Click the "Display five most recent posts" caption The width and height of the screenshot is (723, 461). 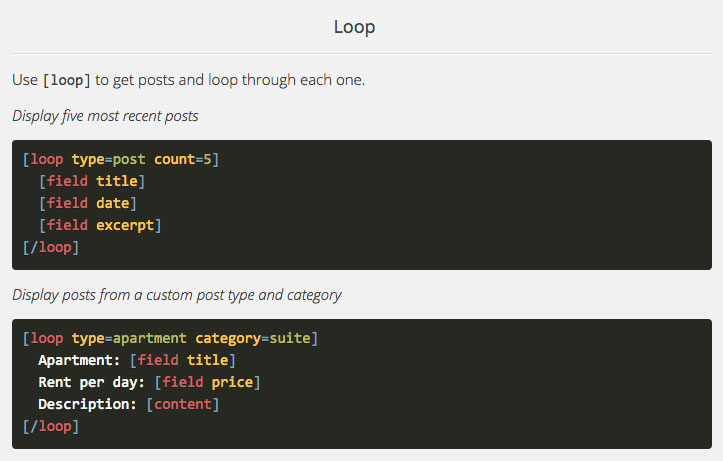click(x=105, y=116)
